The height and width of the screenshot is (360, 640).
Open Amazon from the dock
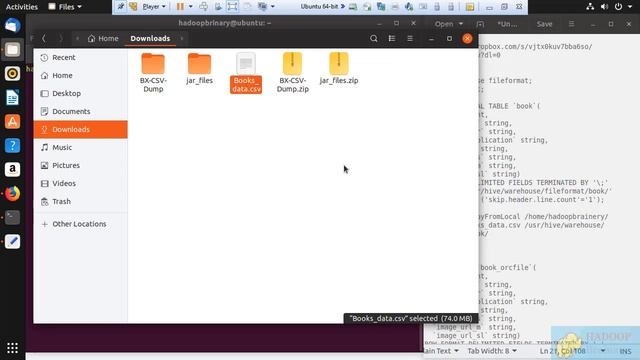click(x=12, y=169)
